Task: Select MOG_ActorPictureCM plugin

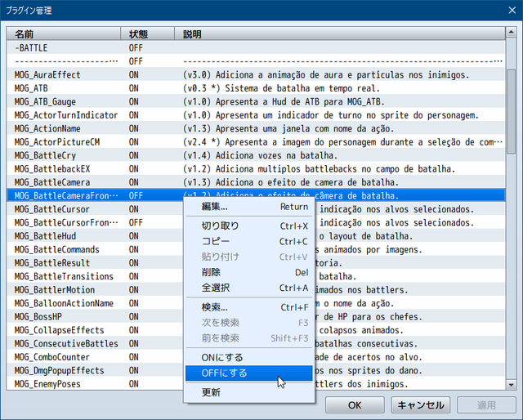Action: (x=57, y=142)
